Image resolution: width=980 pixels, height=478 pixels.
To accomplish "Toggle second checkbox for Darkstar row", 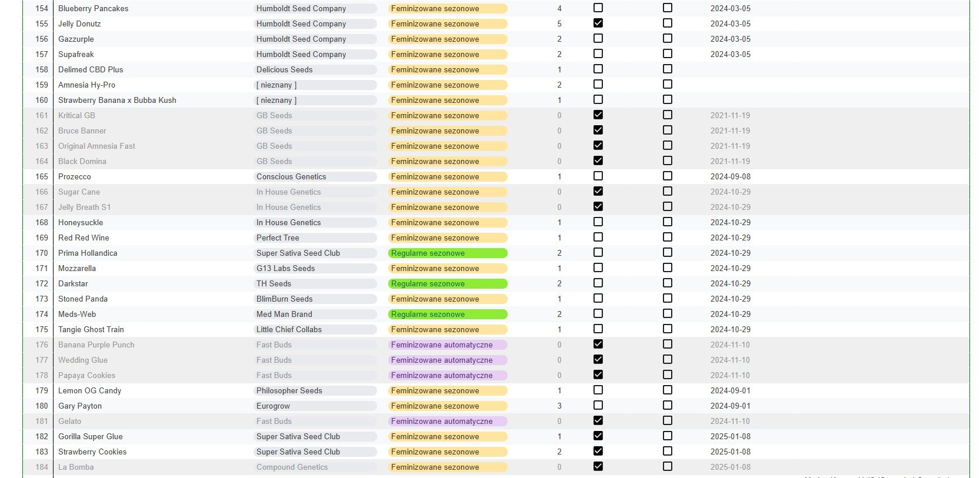I will pyautogui.click(x=668, y=283).
